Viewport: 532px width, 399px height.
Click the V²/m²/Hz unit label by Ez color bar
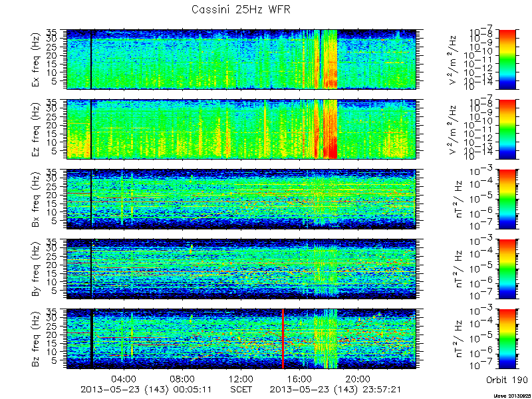click(x=454, y=129)
